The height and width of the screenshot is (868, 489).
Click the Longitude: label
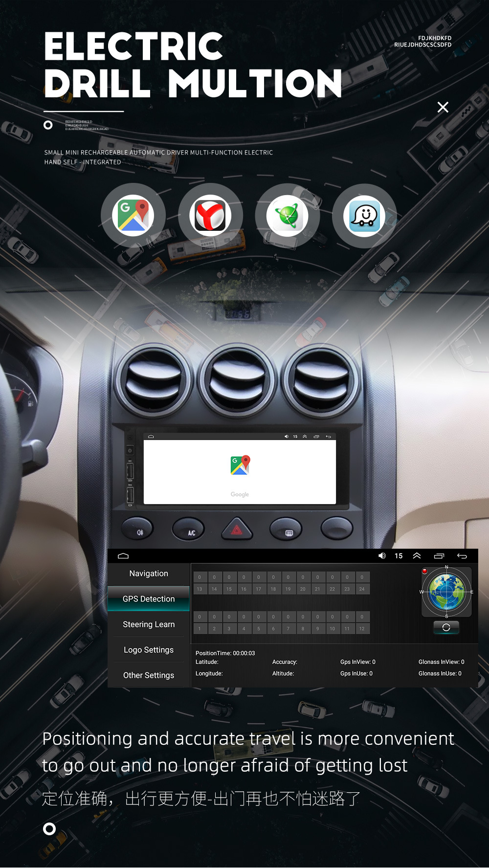click(209, 674)
